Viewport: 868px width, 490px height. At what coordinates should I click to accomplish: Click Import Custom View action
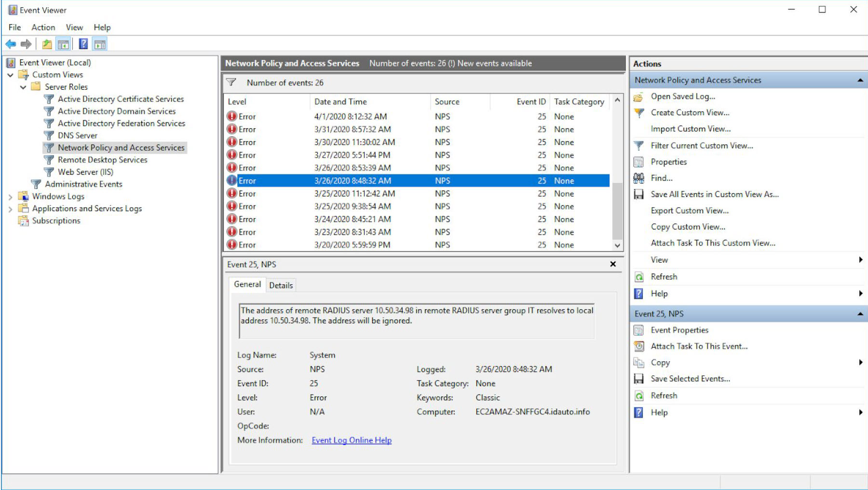tap(691, 129)
